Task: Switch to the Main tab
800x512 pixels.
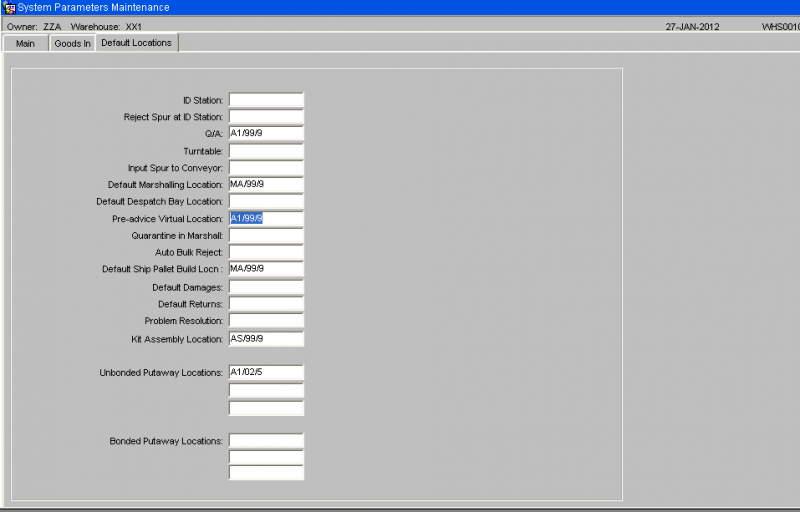Action: [x=26, y=43]
